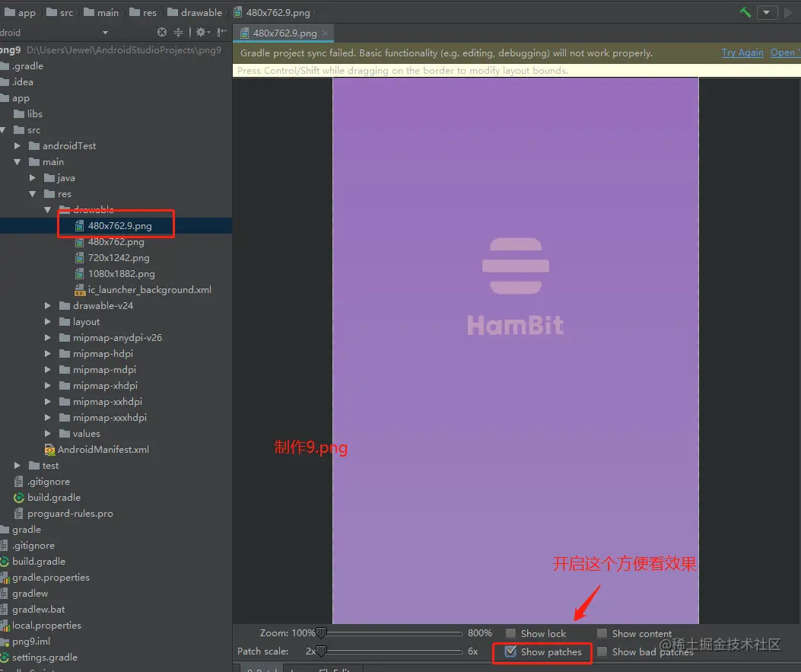Click the main breadcrumb in navigation bar
Image resolution: width=801 pixels, height=672 pixels.
tap(101, 12)
